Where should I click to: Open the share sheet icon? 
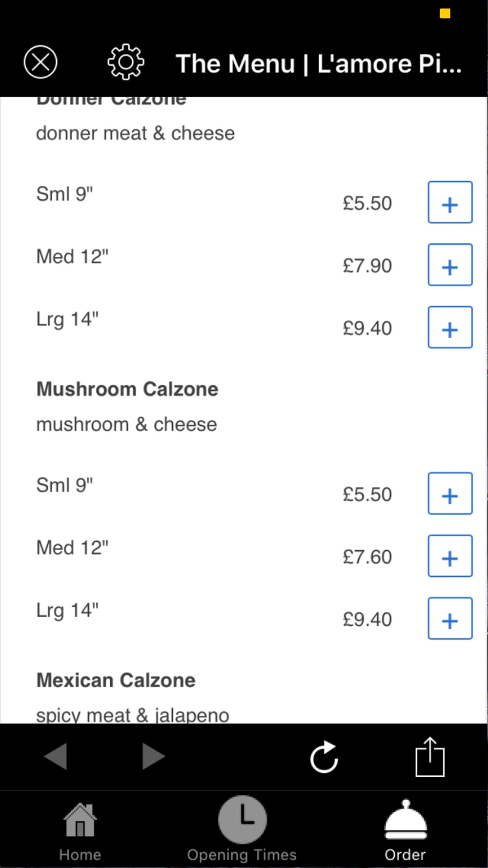tap(430, 757)
